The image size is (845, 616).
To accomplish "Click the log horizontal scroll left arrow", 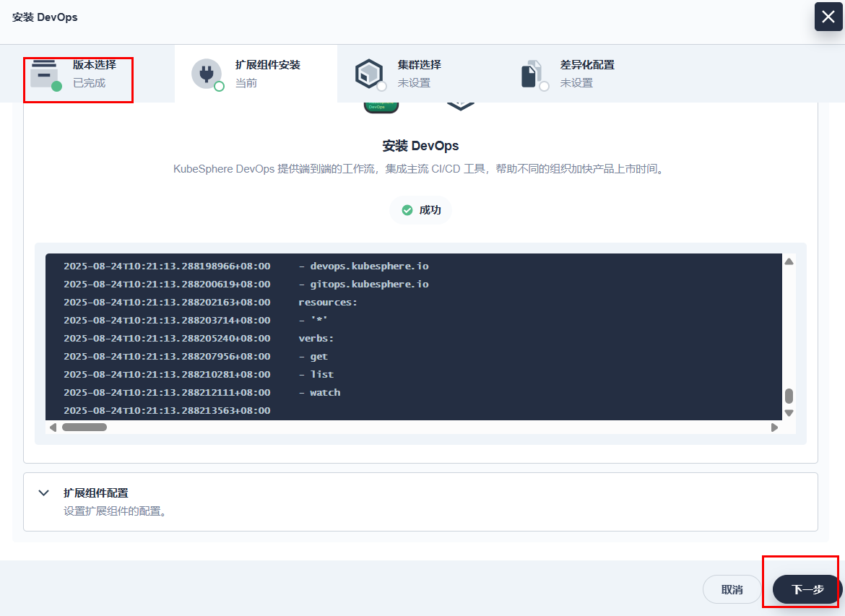I will [x=53, y=428].
